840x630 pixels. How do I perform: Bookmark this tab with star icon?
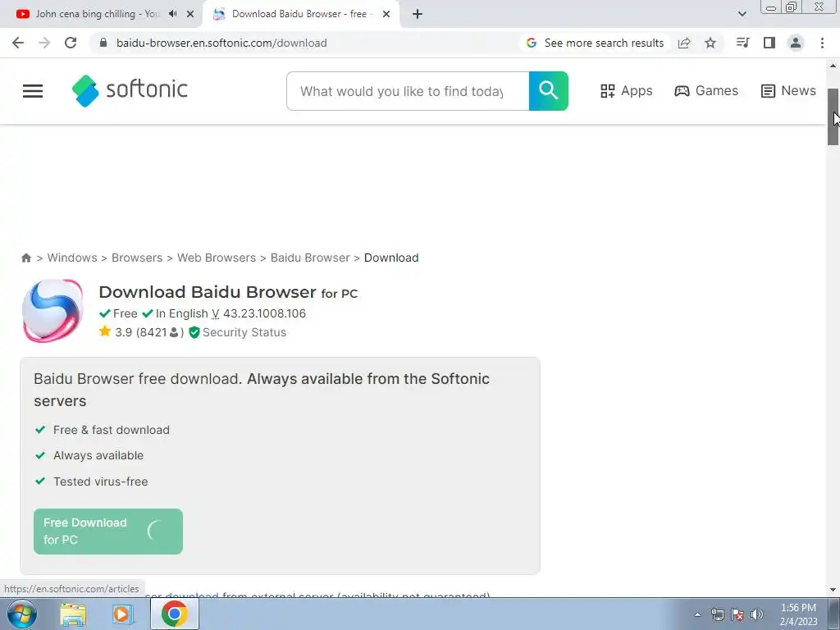[x=710, y=43]
